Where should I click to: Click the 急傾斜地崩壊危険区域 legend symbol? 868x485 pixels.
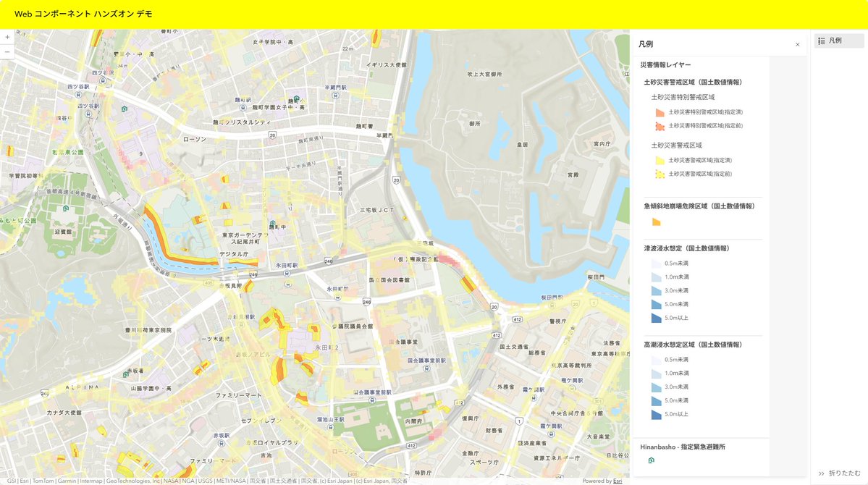click(657, 222)
